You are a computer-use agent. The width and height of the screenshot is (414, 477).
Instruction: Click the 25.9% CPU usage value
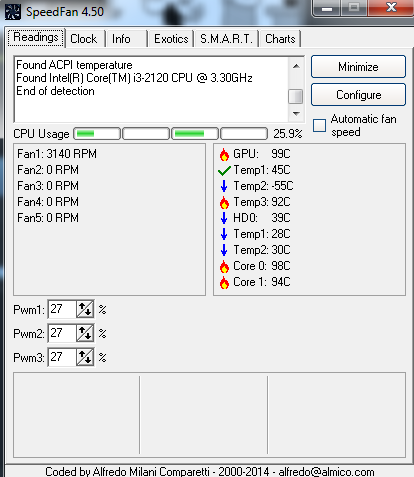pyautogui.click(x=288, y=134)
